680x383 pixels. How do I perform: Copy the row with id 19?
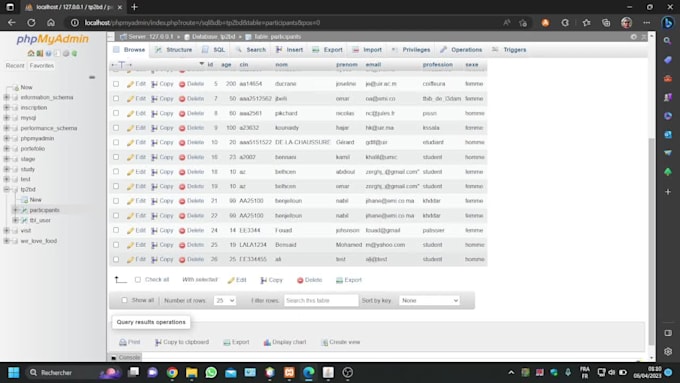tap(162, 186)
